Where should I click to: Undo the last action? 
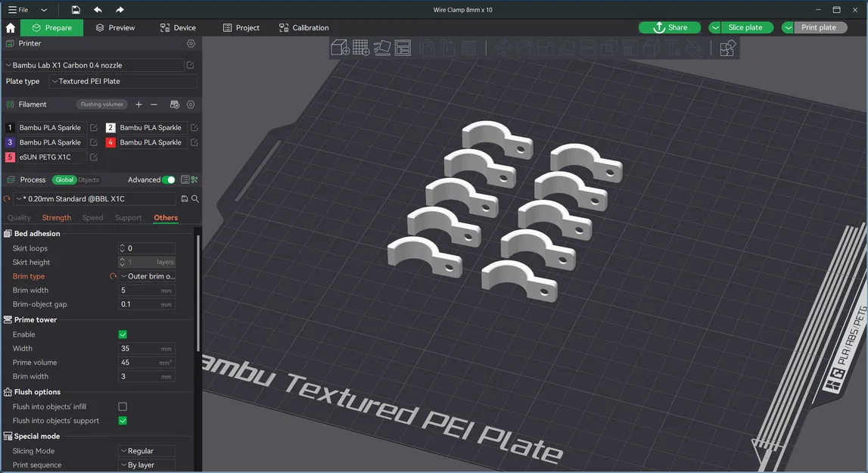point(98,9)
